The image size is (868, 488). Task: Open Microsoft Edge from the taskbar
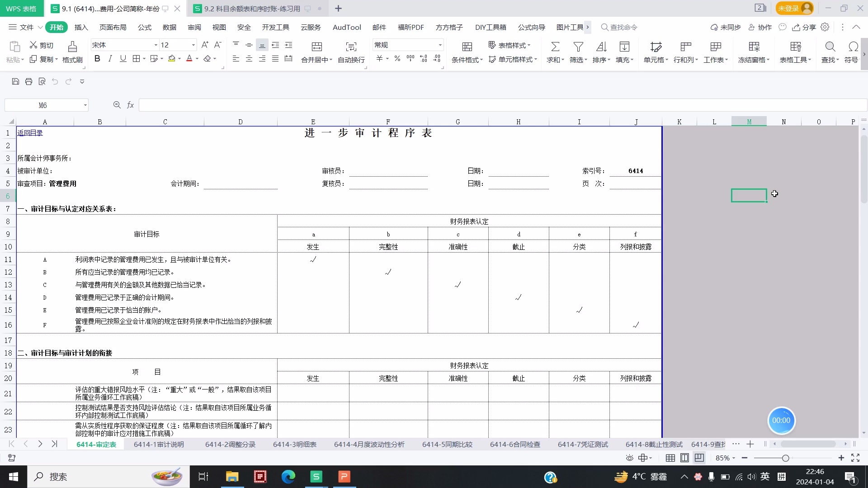point(288,476)
